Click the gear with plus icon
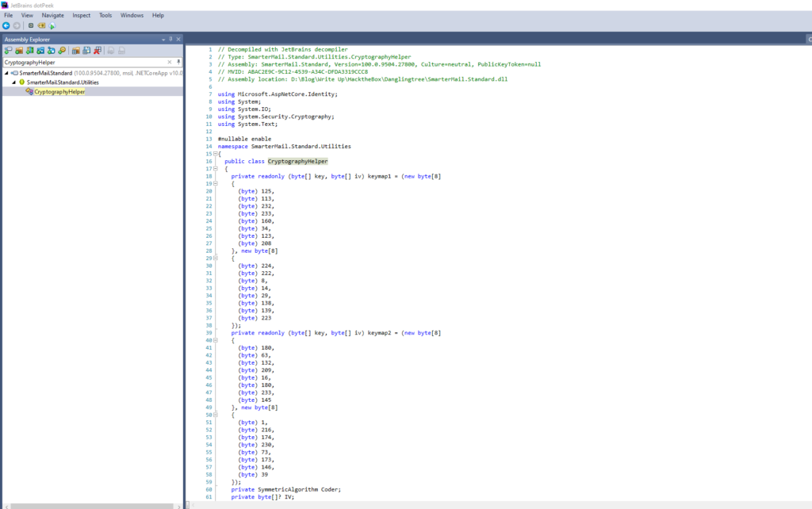The image size is (812, 509). pyautogui.click(x=62, y=50)
